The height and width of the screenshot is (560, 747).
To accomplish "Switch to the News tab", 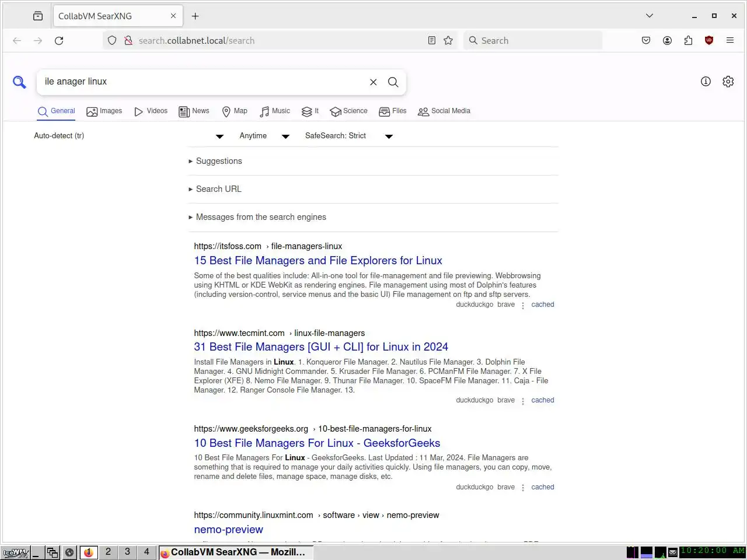I will [x=194, y=111].
